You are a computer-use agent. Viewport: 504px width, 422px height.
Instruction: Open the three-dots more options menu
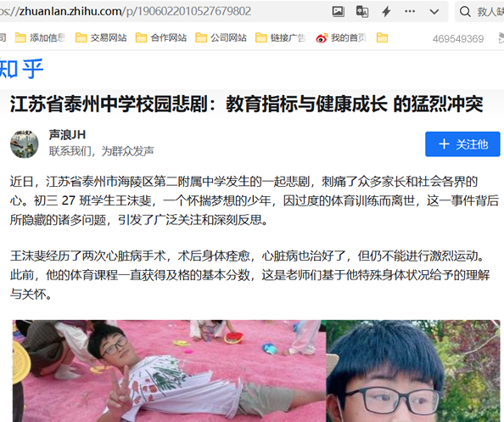pyautogui.click(x=410, y=12)
